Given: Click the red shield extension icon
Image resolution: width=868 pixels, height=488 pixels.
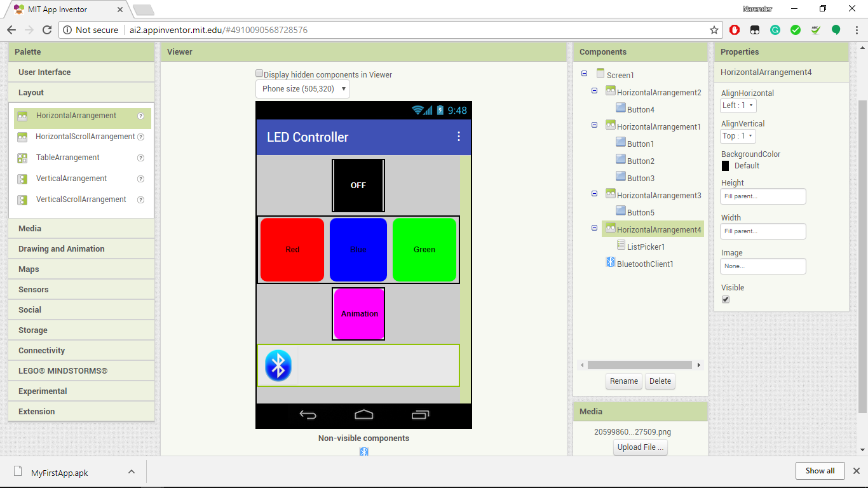Looking at the screenshot, I should click(735, 30).
